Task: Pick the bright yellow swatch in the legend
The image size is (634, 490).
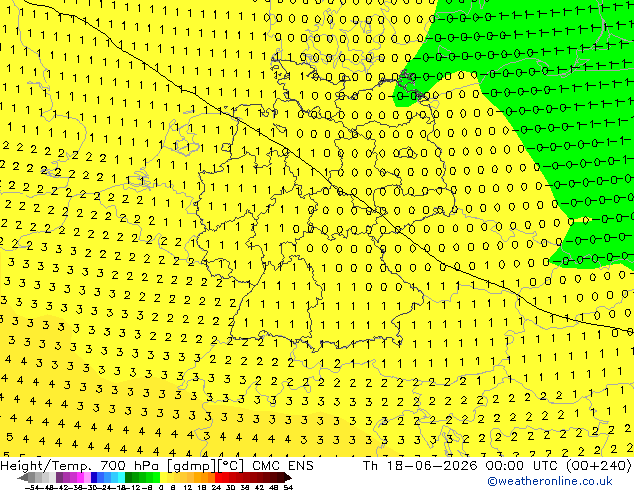Action: coord(163,478)
